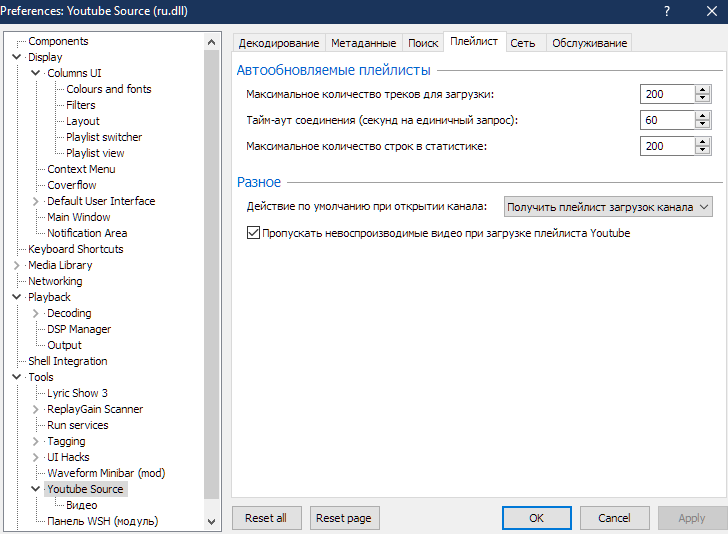The image size is (728, 534).
Task: Select Keyboard Shortcuts in the tree
Action: click(x=76, y=249)
